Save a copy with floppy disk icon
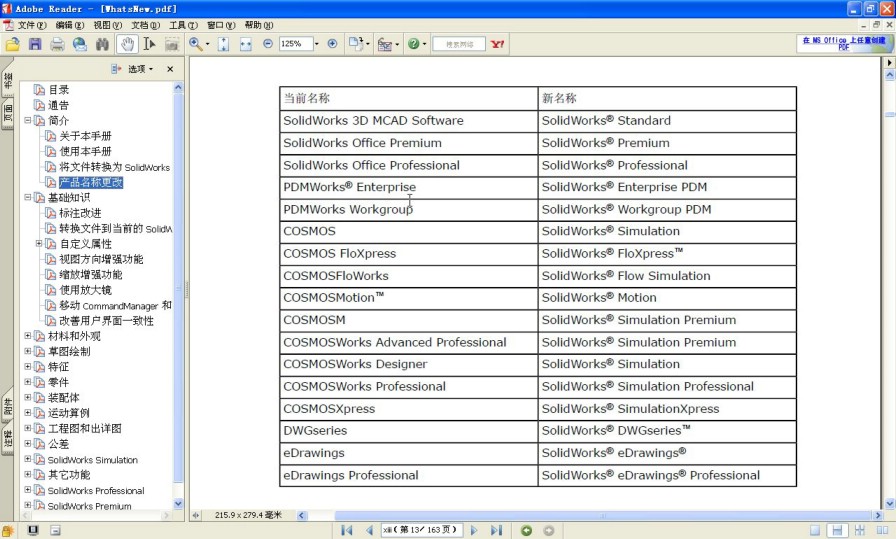 [x=35, y=44]
